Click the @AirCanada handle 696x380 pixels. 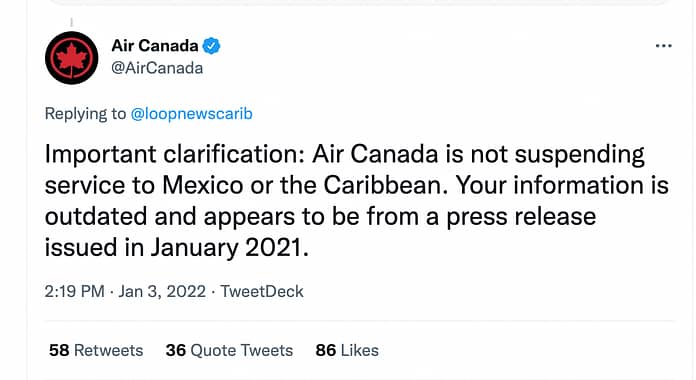(x=157, y=68)
